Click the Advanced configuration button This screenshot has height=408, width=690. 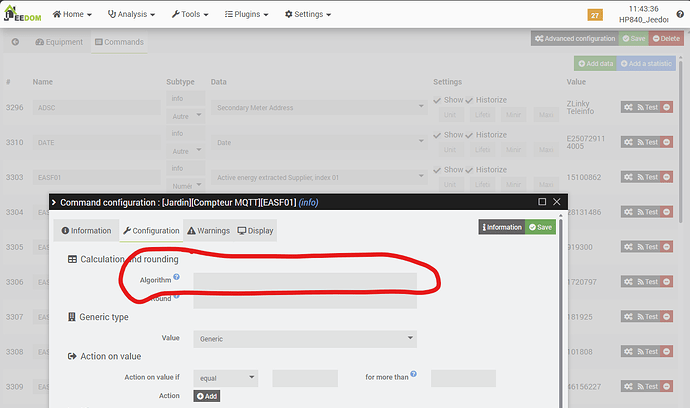575,38
